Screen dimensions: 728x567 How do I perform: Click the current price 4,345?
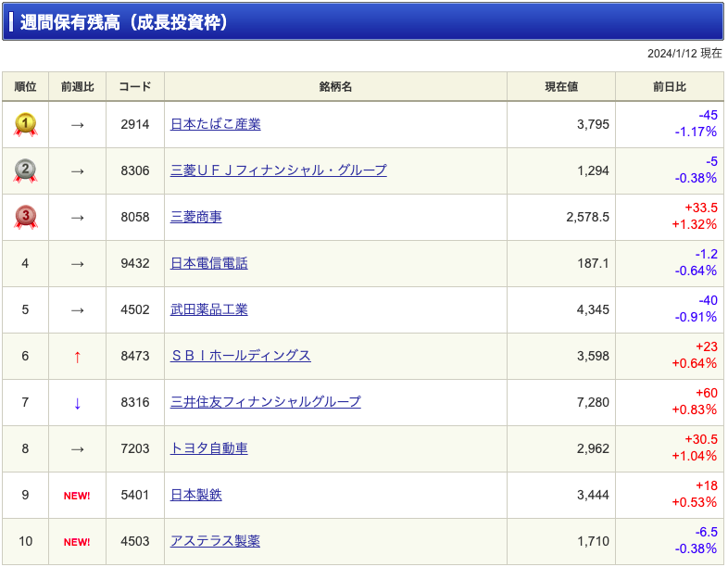(x=593, y=309)
